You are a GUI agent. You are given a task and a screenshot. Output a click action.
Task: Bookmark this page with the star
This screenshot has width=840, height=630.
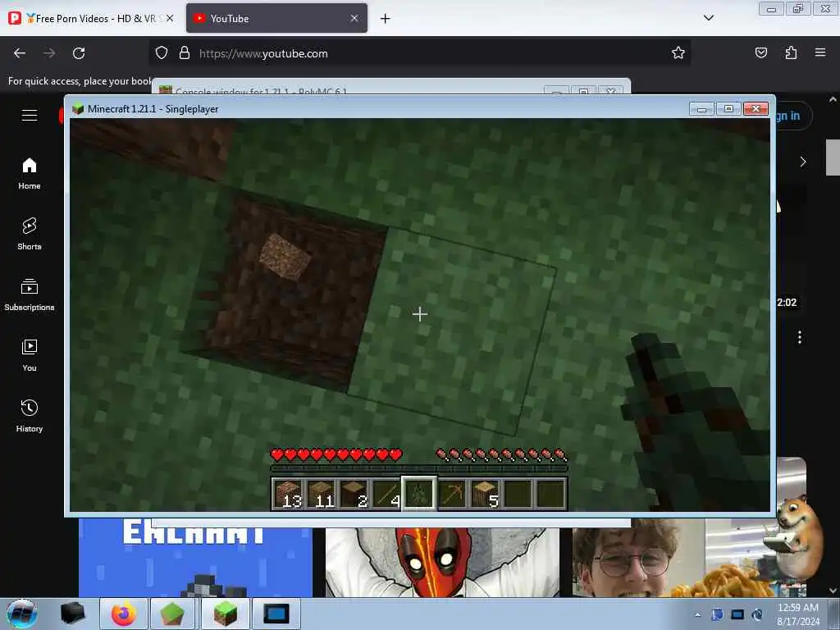click(678, 52)
